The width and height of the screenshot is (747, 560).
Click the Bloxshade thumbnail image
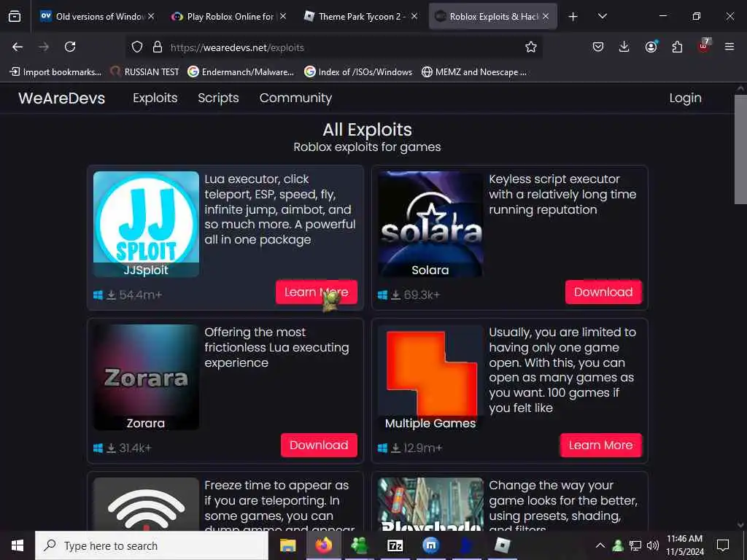430,505
